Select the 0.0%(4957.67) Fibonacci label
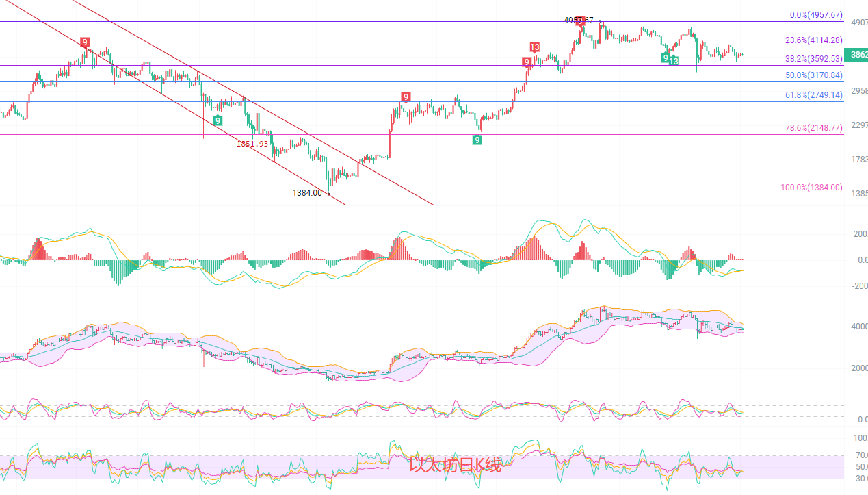Screen dimensions: 868x495 point(816,14)
